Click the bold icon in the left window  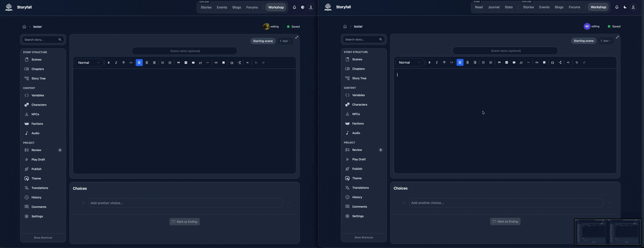109,63
